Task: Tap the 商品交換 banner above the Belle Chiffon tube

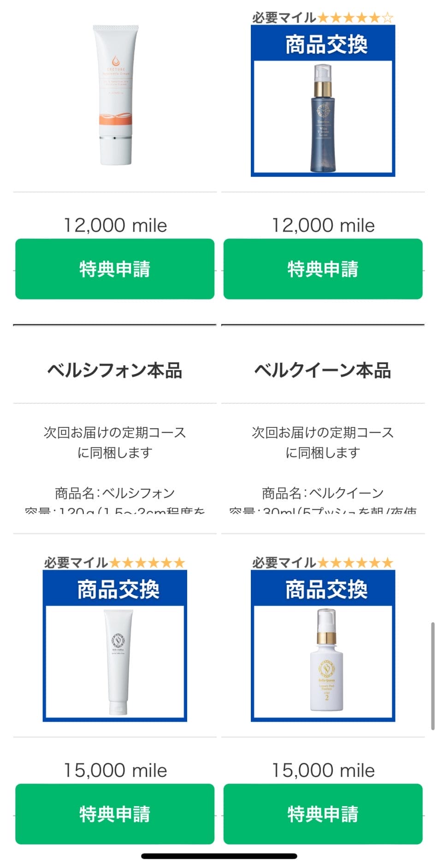Action: (x=118, y=590)
